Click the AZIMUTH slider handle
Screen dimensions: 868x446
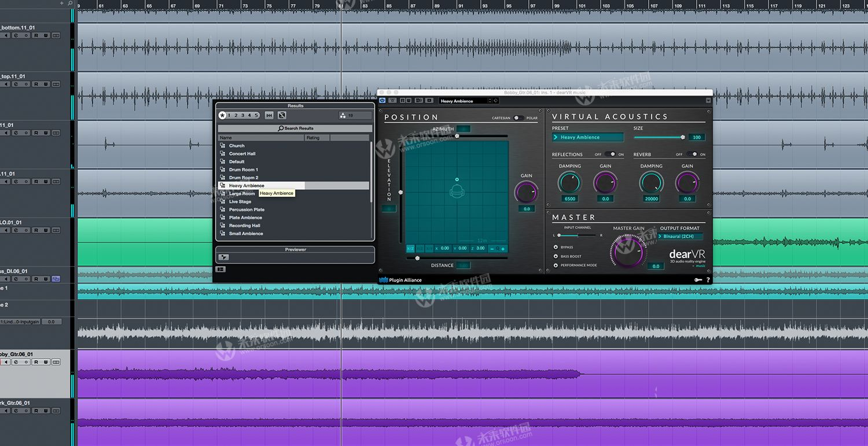point(457,136)
